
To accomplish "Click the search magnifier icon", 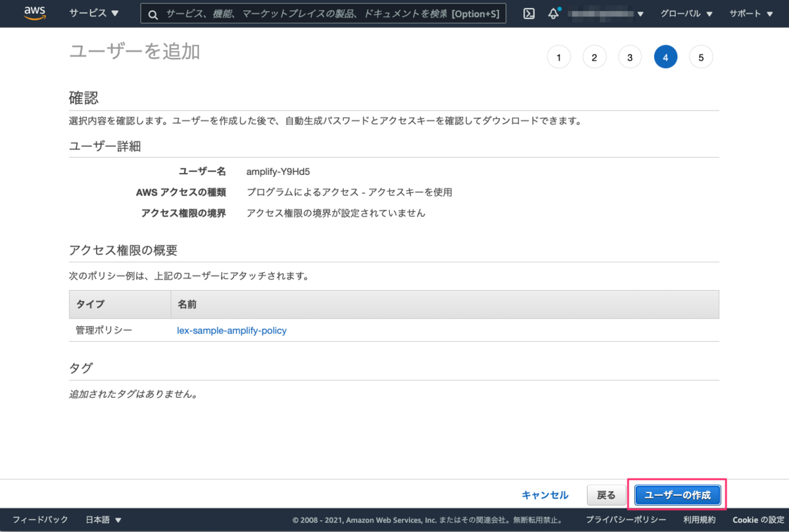I will tap(153, 13).
